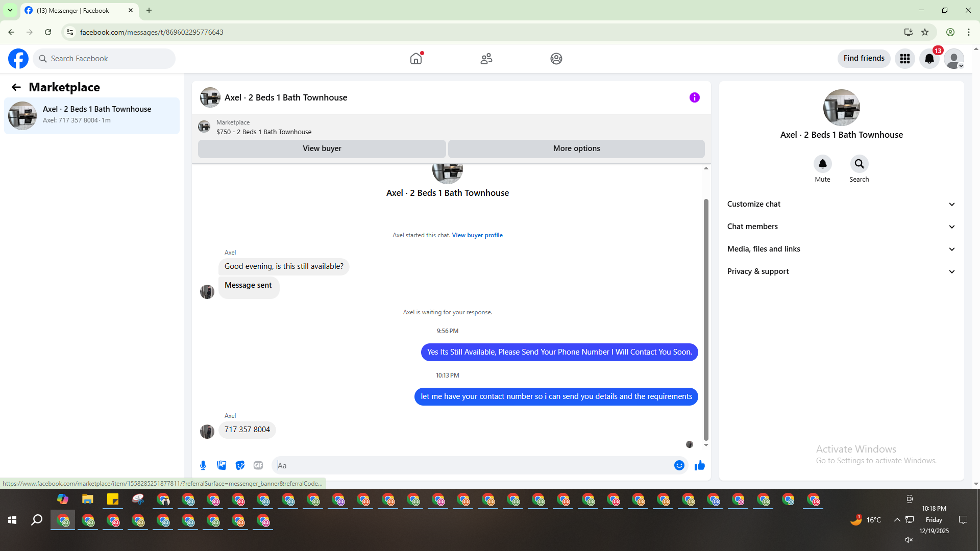This screenshot has width=980, height=551.
Task: Go to the Home tab
Action: coord(416,59)
